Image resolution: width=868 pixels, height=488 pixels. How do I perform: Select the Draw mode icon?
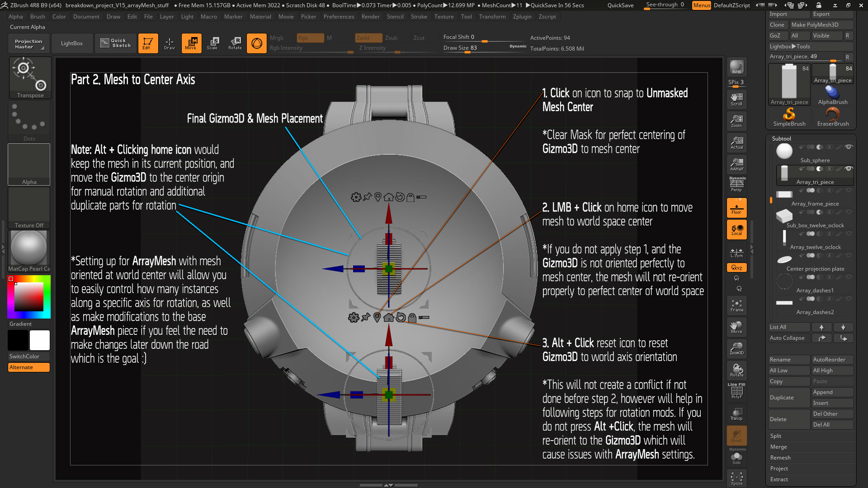[x=170, y=43]
